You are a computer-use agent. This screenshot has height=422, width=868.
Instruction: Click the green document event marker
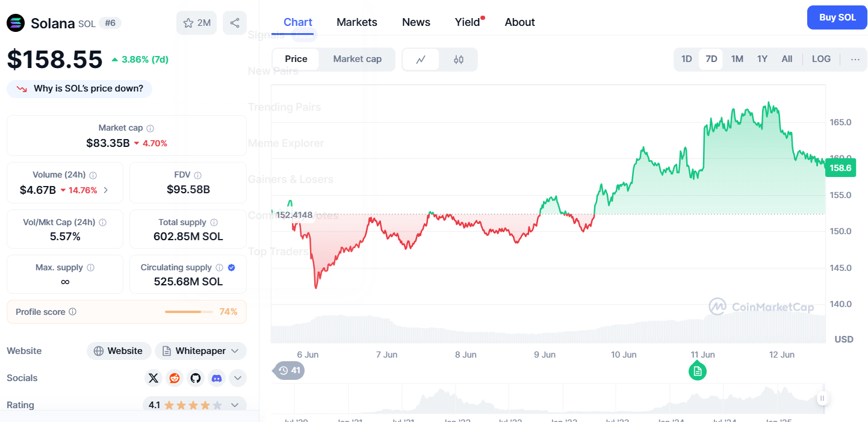click(697, 371)
